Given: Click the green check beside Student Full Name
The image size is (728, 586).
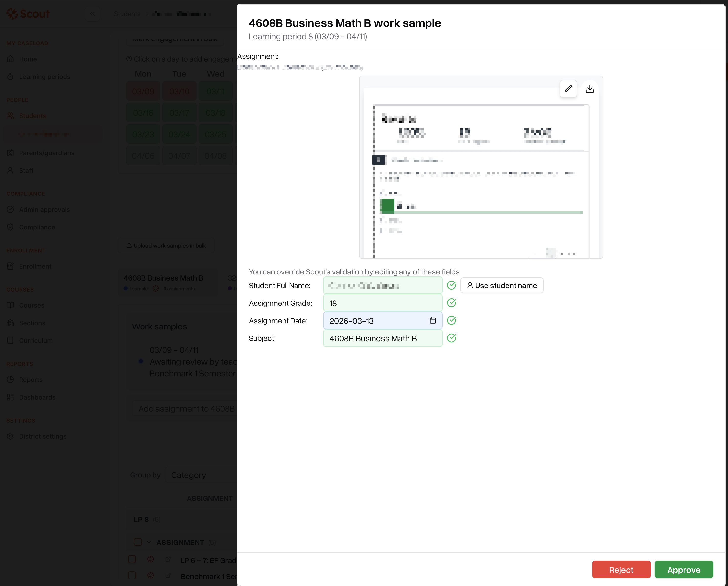Looking at the screenshot, I should pyautogui.click(x=452, y=286).
